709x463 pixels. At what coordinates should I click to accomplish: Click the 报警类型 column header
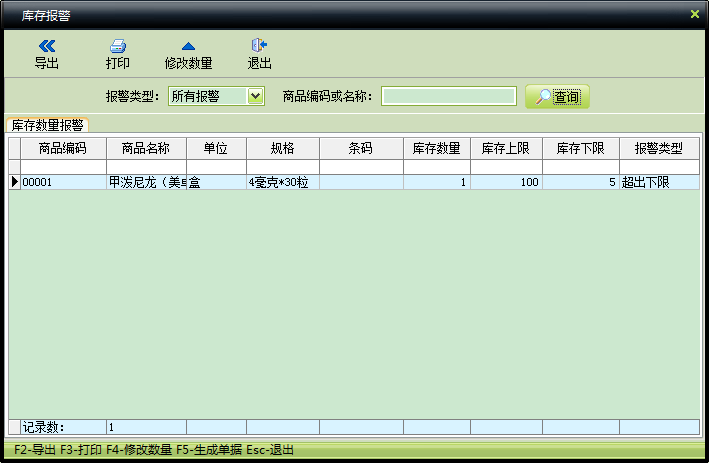coord(659,148)
